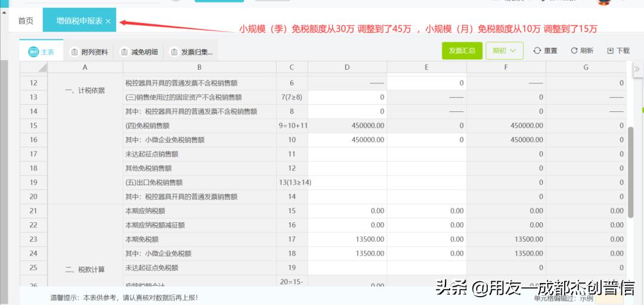Switch to the 首页 tab
Image resolution: width=644 pixels, height=305 pixels.
[26, 21]
